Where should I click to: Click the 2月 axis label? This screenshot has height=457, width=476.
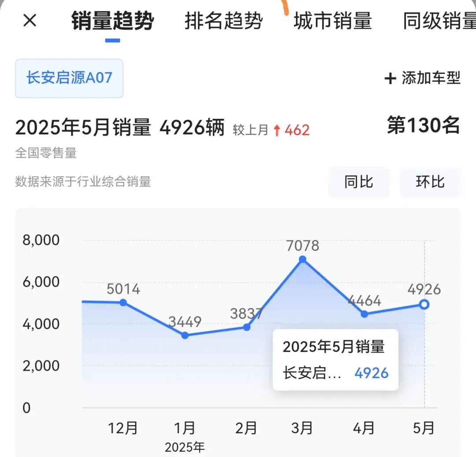(246, 428)
